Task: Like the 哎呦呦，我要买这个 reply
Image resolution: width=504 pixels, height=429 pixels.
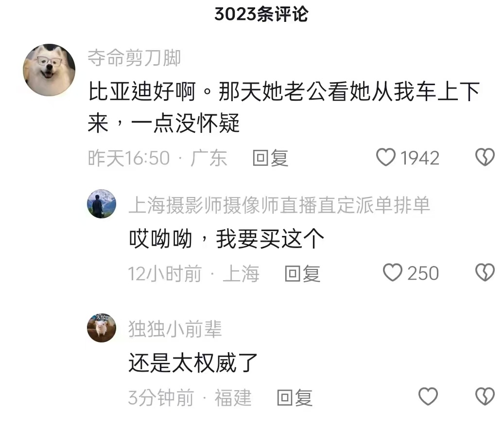Action: click(393, 273)
